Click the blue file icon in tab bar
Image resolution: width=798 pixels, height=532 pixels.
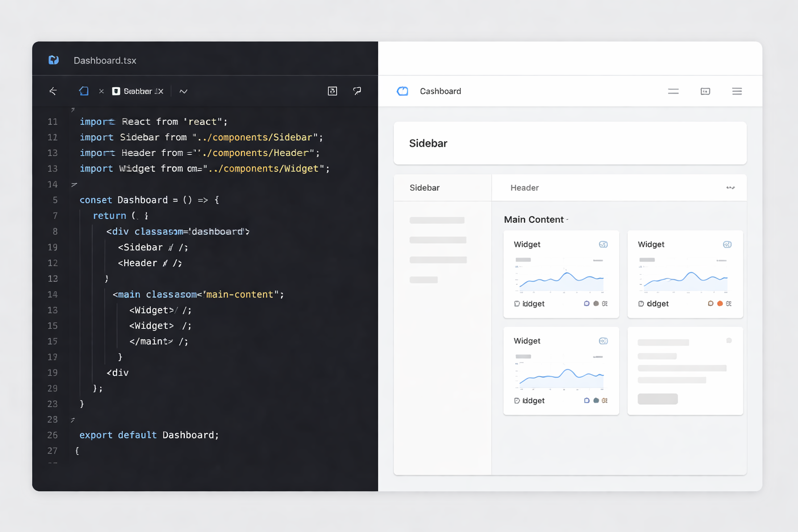coord(84,91)
